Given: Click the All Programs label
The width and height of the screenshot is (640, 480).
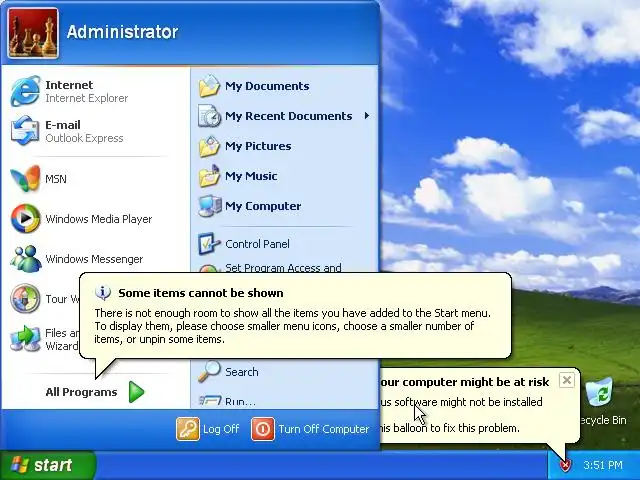Looking at the screenshot, I should (81, 392).
